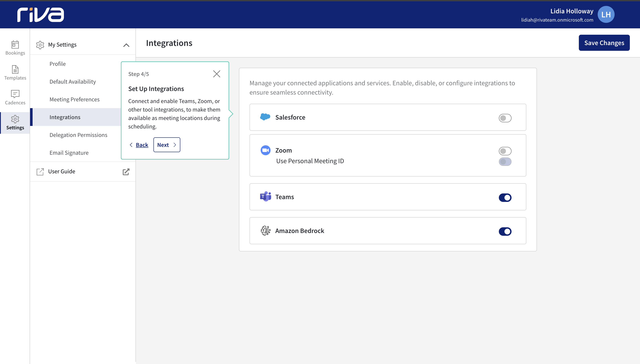640x364 pixels.
Task: Click the Zoom label
Action: [x=284, y=150]
